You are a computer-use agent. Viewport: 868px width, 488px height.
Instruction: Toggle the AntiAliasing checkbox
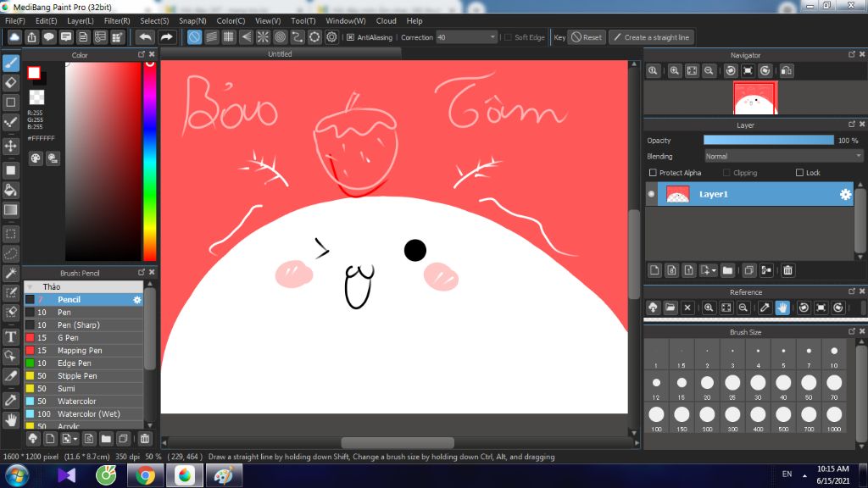pyautogui.click(x=350, y=37)
